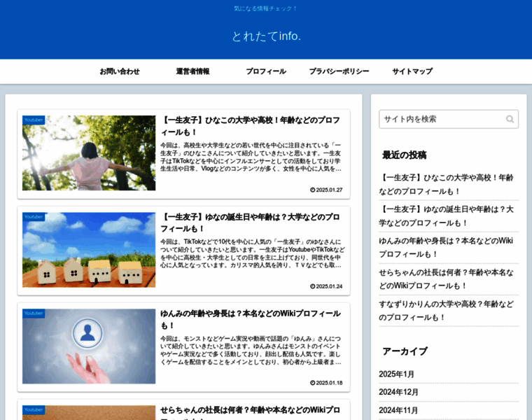The height and width of the screenshot is (420, 532).
Task: Open the ゆんみの年齢や身長 article title
Action: [251, 319]
